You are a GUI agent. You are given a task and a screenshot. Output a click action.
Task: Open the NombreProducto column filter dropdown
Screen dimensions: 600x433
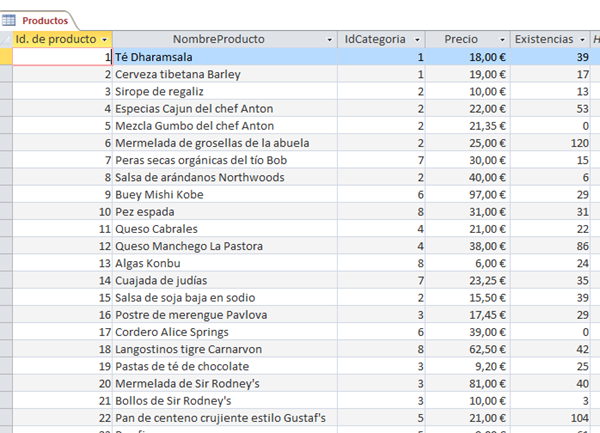tap(329, 39)
